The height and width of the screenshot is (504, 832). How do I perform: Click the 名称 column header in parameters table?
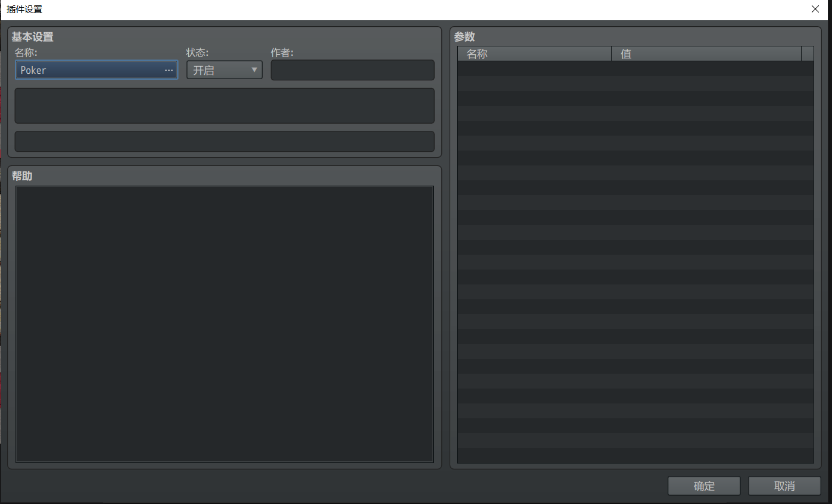tap(534, 54)
